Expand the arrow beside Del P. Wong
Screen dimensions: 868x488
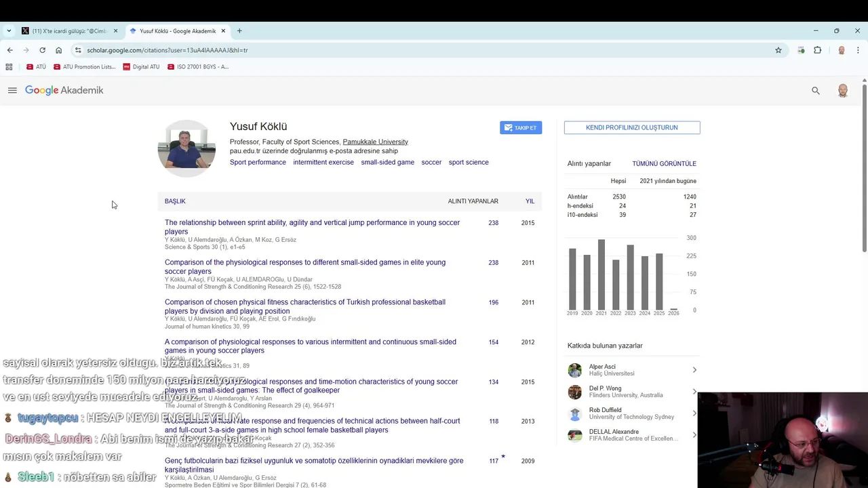[x=694, y=392]
